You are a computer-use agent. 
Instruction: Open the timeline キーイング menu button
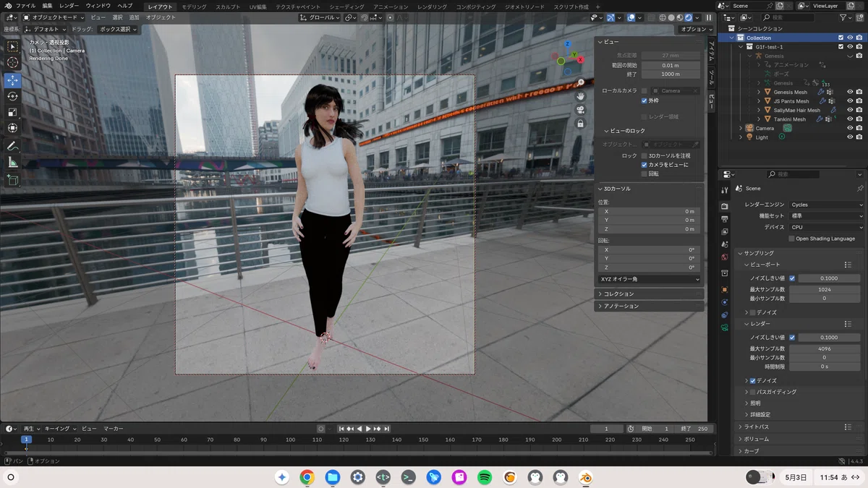tap(59, 429)
